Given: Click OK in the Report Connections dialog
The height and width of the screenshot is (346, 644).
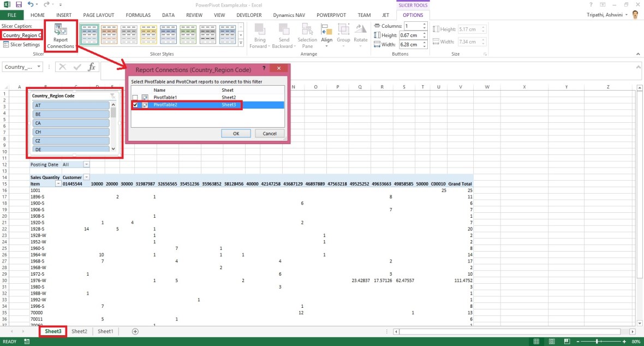Looking at the screenshot, I should [x=237, y=133].
